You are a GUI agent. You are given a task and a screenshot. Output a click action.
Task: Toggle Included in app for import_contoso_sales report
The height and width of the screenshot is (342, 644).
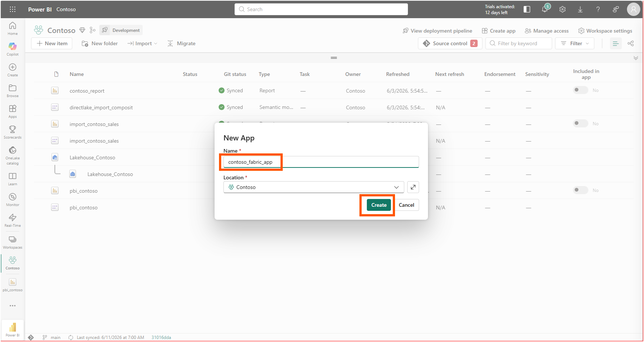(x=581, y=123)
